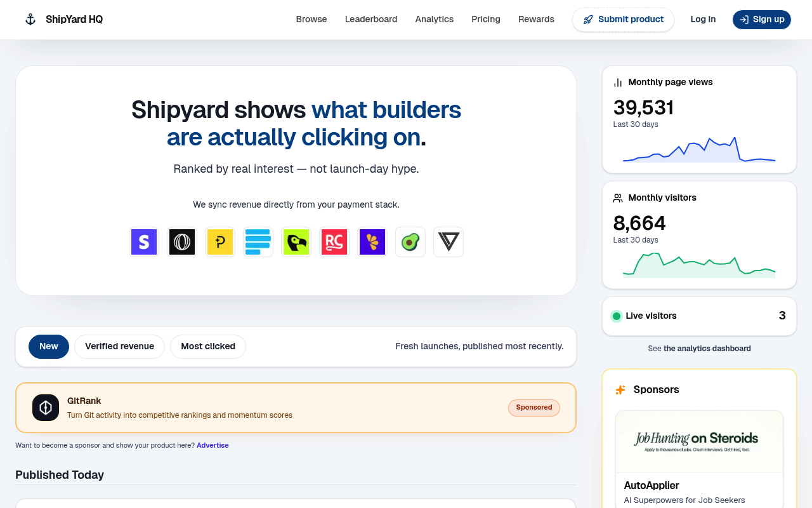View the Pricing page
The image size is (812, 508).
tap(486, 20)
